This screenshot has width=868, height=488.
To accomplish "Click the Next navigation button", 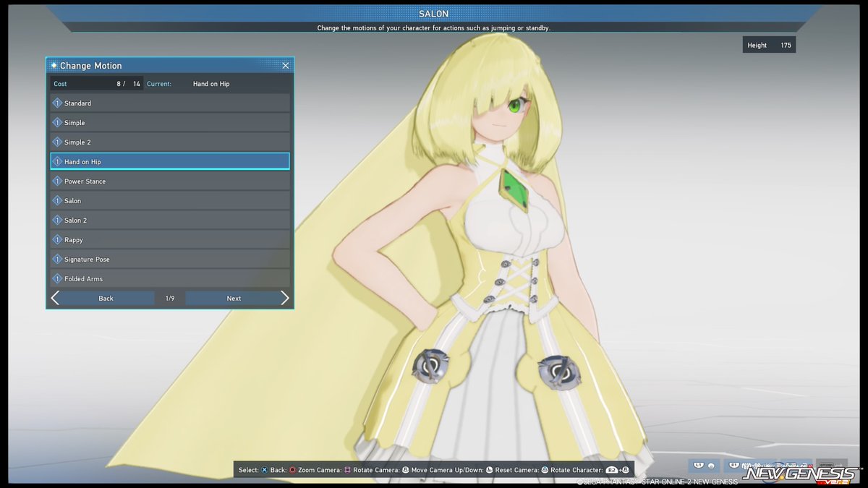I will point(234,298).
